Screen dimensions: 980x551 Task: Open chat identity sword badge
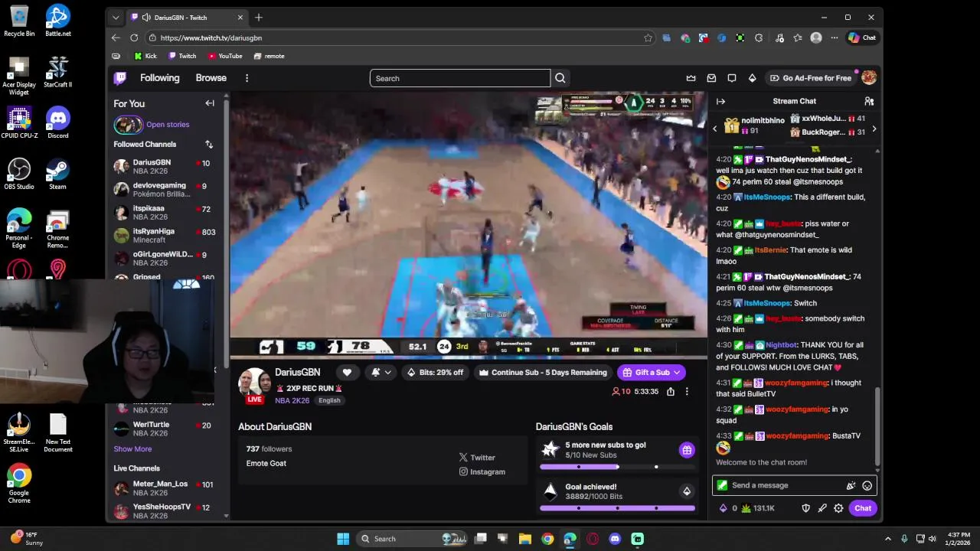click(x=722, y=485)
